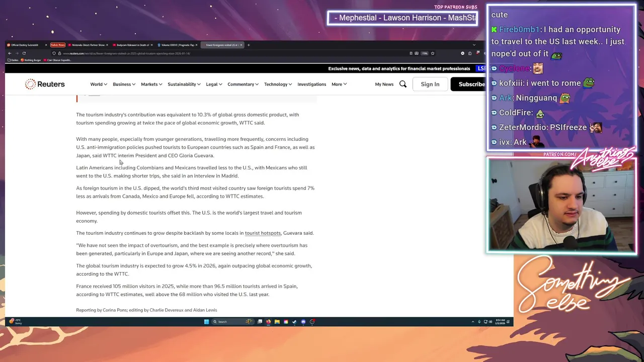Expand the Commentary dropdown
The image size is (644, 362).
coord(243,84)
